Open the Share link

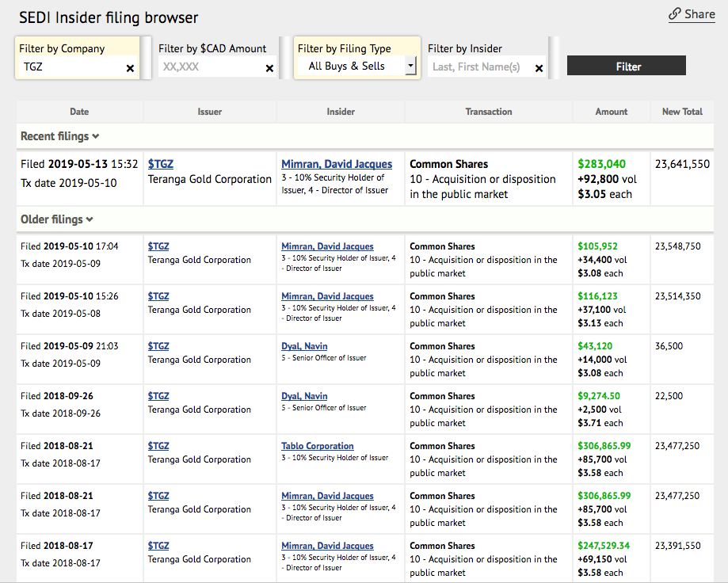[x=692, y=14]
